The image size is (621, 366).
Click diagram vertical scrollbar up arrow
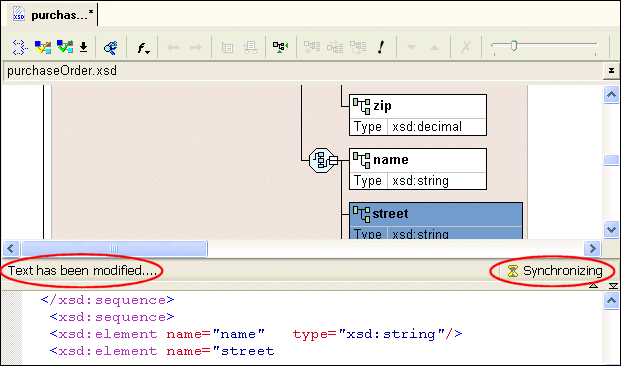(611, 95)
